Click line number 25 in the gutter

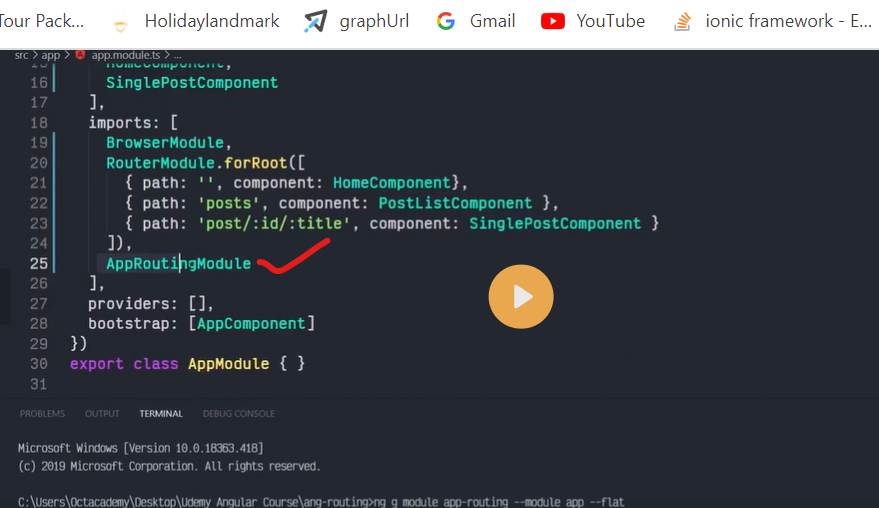39,263
